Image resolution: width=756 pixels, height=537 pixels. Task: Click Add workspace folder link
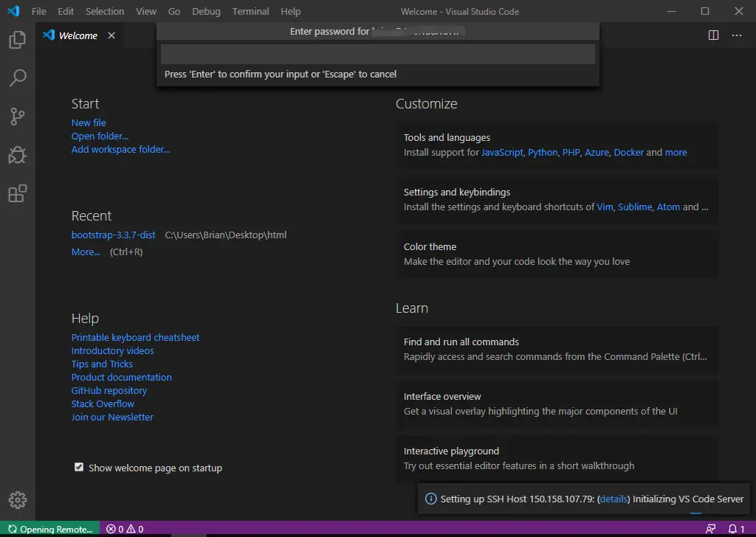(120, 149)
